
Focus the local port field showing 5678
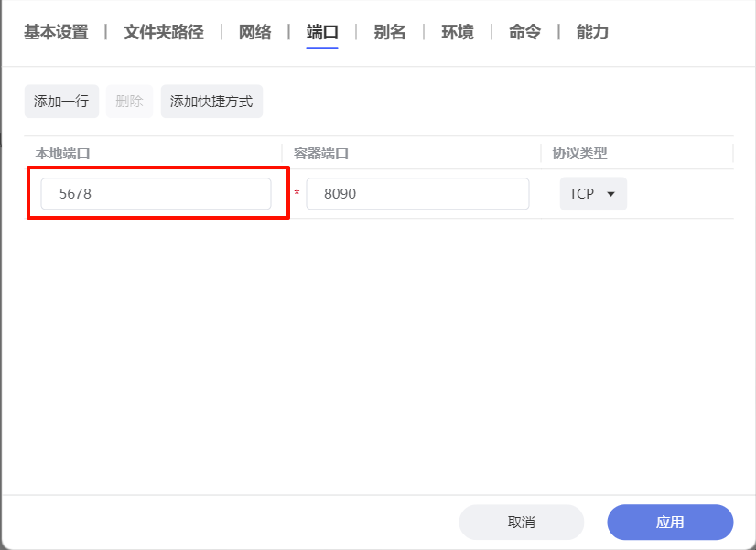coord(156,194)
